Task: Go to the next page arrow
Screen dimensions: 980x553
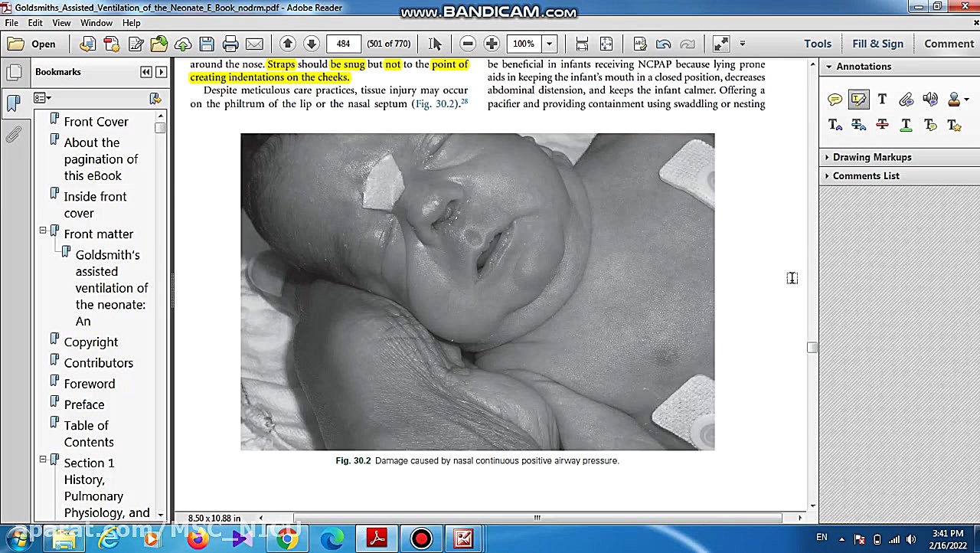Action: tap(312, 44)
